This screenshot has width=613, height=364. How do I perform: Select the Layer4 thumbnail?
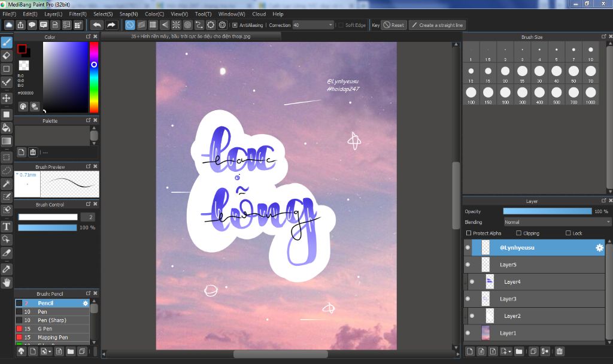pyautogui.click(x=490, y=282)
